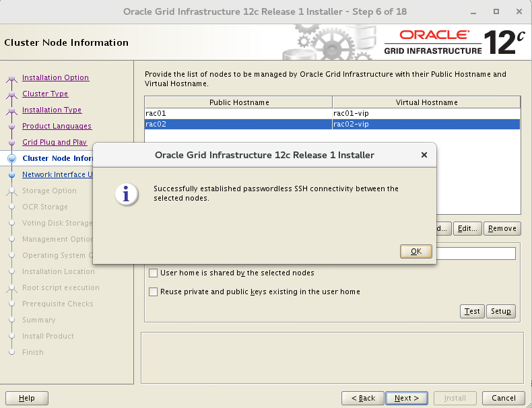This screenshot has height=408, width=532.
Task: Maximize the installer window
Action: [496, 12]
